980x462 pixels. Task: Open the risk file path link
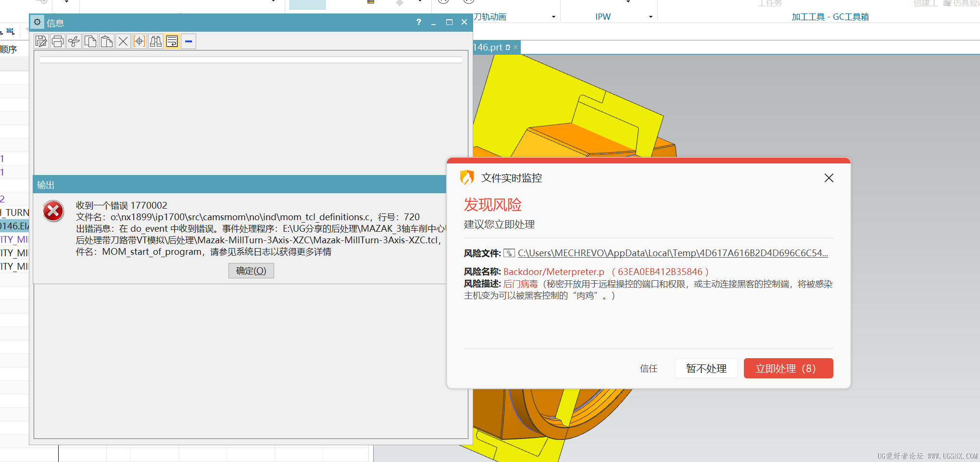pos(673,253)
